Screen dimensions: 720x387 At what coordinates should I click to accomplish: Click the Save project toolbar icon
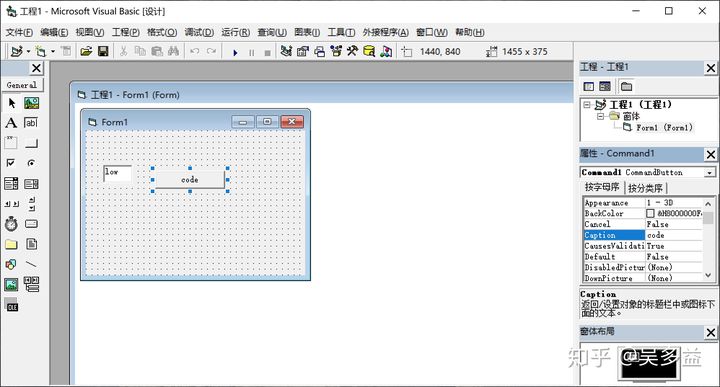[x=103, y=51]
